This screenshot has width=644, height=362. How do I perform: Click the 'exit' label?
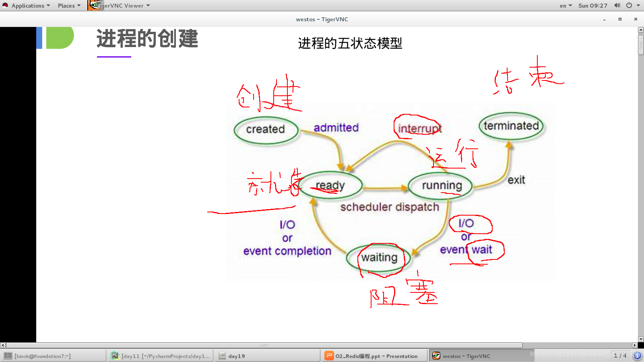pos(516,180)
